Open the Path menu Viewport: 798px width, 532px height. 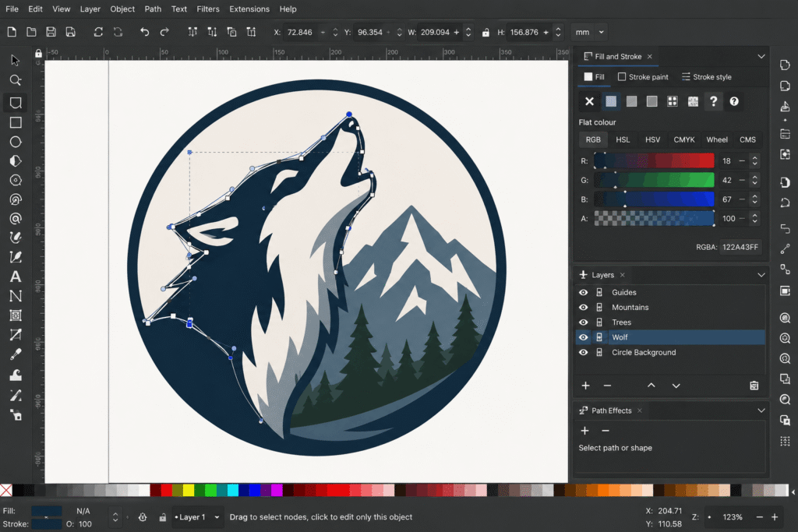tap(153, 9)
